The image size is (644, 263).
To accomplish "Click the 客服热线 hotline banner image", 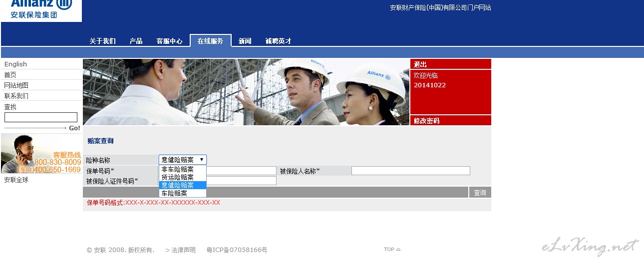I will [x=41, y=154].
